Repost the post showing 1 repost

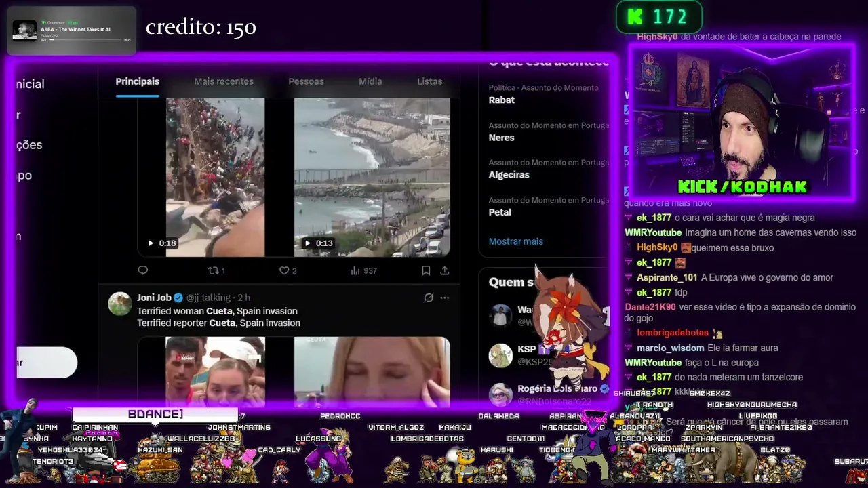point(216,270)
